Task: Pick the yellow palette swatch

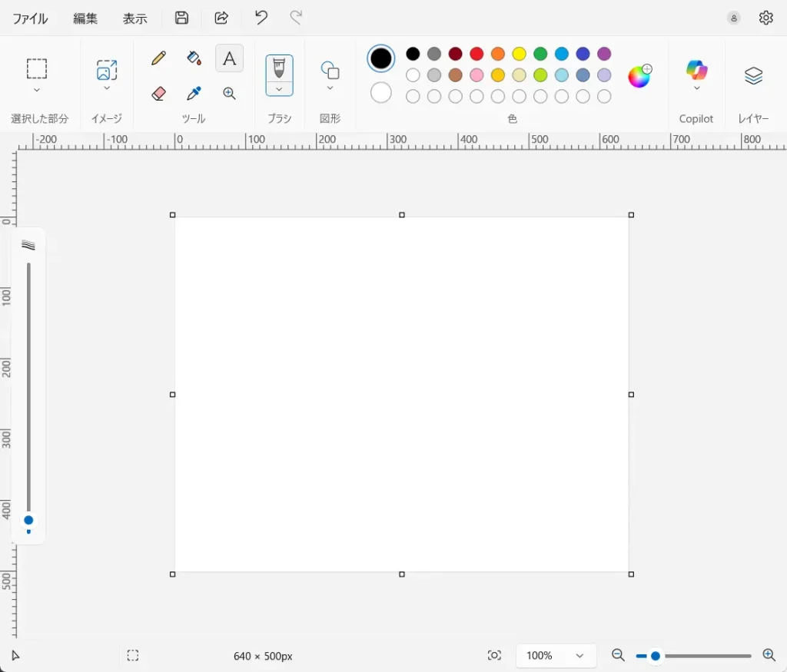Action: (519, 54)
